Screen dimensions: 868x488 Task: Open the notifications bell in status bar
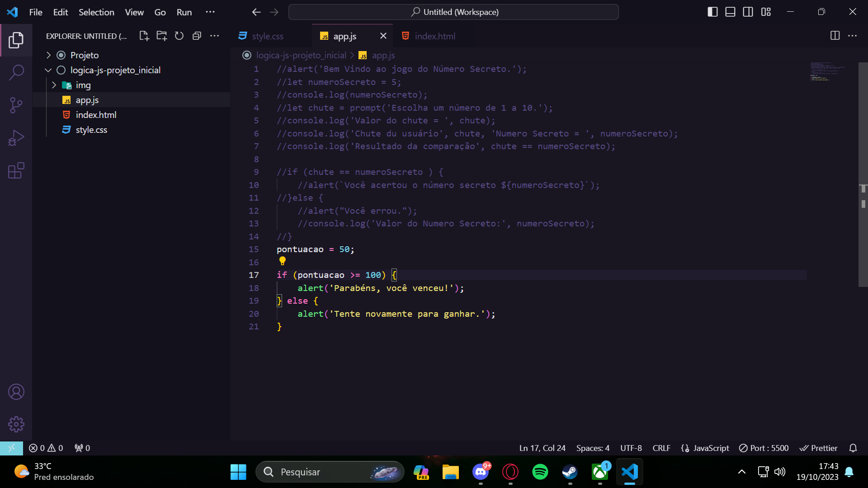click(x=853, y=448)
